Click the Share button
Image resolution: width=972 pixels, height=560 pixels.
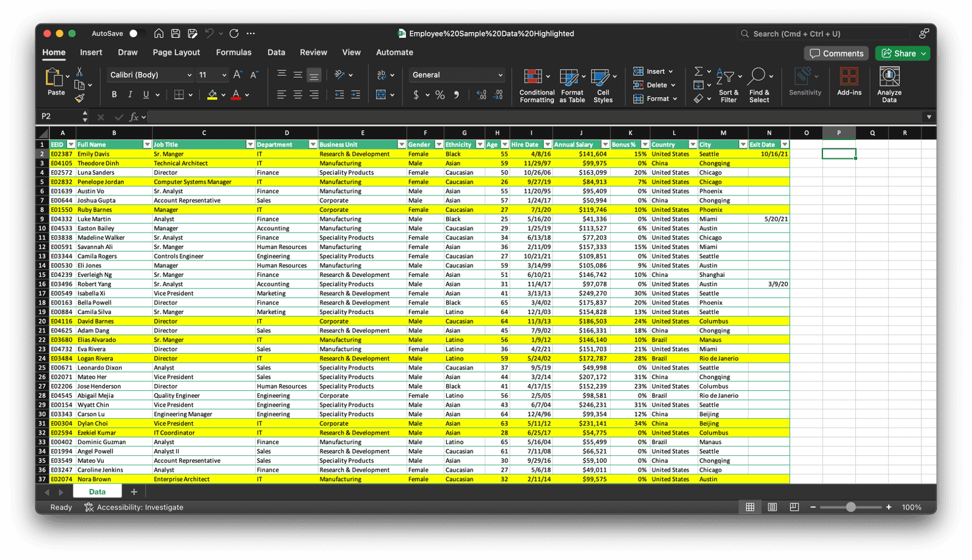coord(901,54)
